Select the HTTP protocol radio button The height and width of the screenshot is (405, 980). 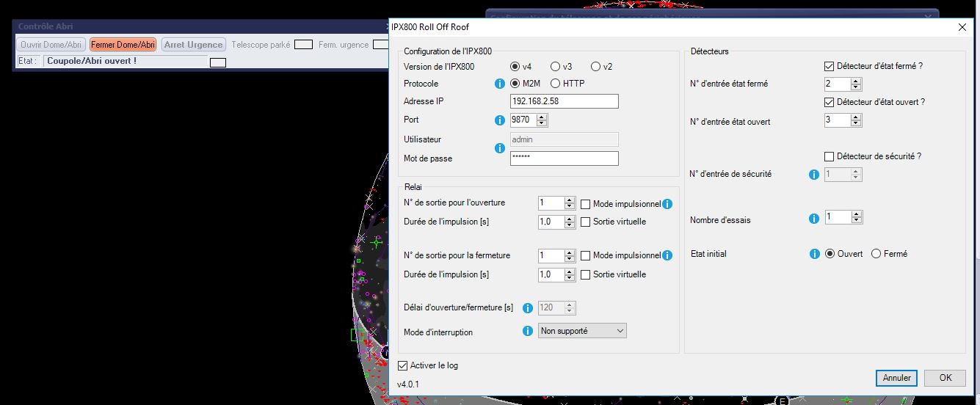click(x=555, y=84)
